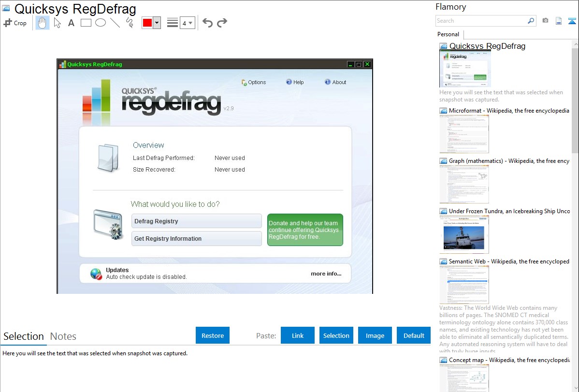Pick the ellipse drawing tool
Image resolution: width=579 pixels, height=392 pixels.
tap(101, 23)
